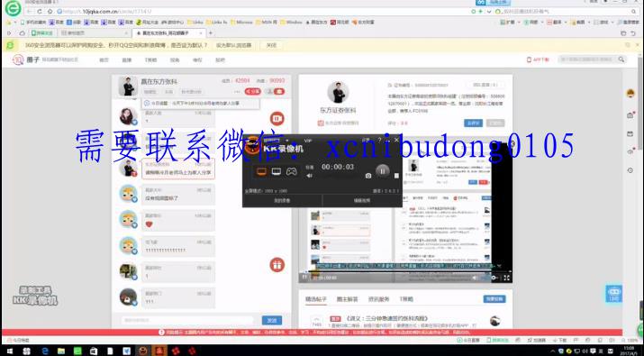Mute the embedded video volume icon
This screenshot has width=644, height=356.
[476, 278]
